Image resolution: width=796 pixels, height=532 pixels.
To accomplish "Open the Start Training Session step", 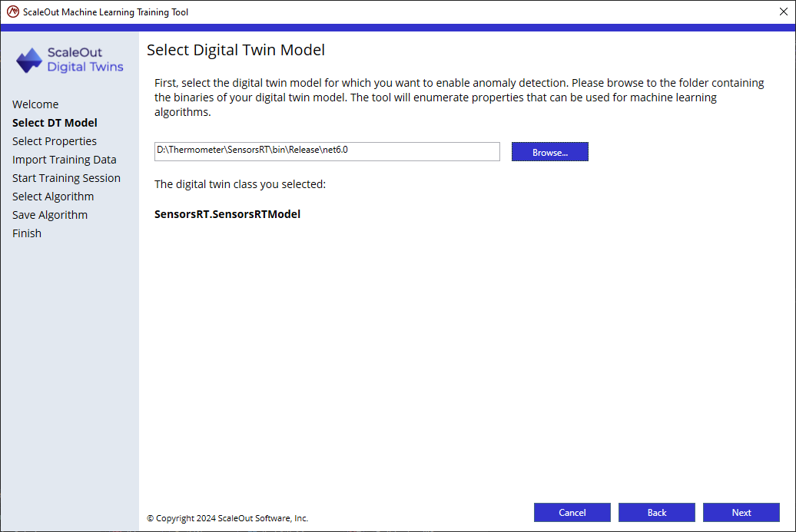I will (x=67, y=178).
